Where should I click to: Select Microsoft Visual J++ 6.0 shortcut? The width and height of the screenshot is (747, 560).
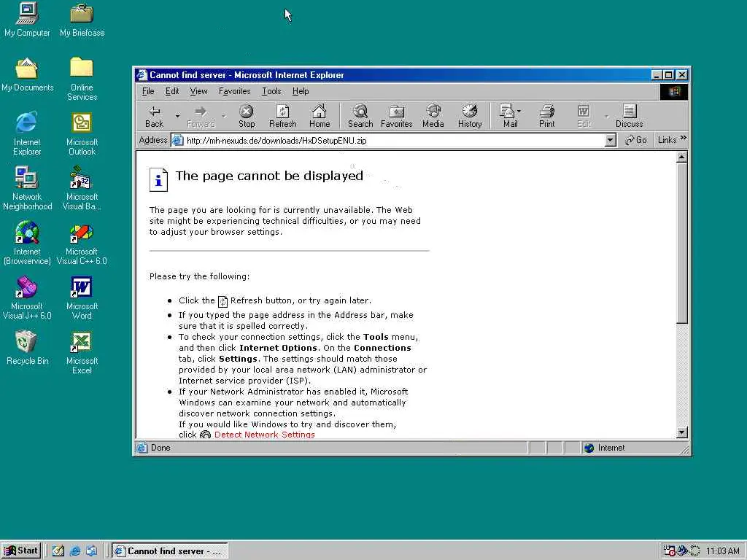pyautogui.click(x=27, y=298)
